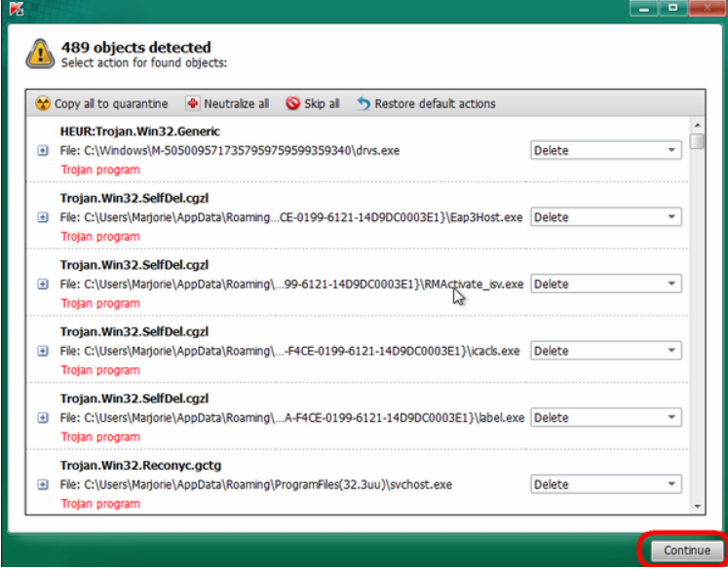Expand details for svchost.exe entry
Image resolution: width=728 pixels, height=569 pixels.
click(43, 484)
